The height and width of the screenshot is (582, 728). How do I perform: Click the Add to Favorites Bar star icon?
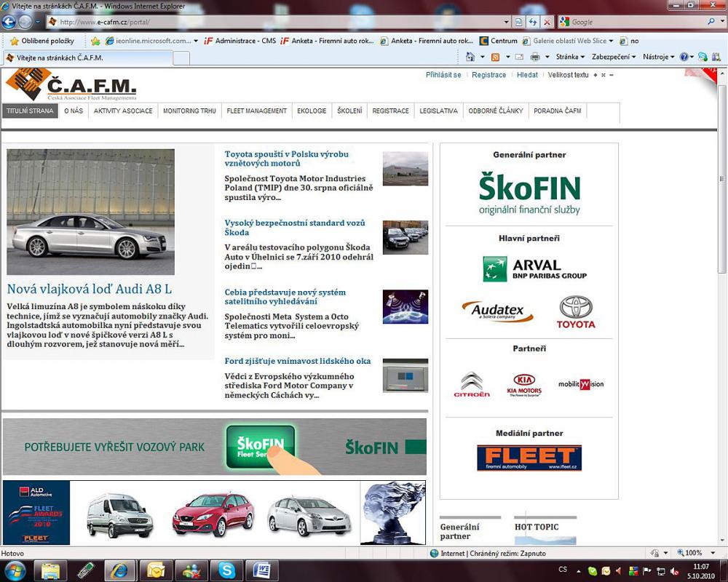pyautogui.click(x=95, y=41)
